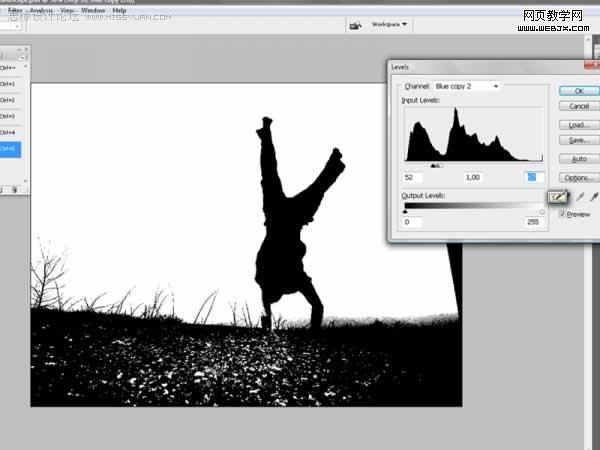Click the Options button in Levels
This screenshot has width=600, height=450.
(x=579, y=178)
